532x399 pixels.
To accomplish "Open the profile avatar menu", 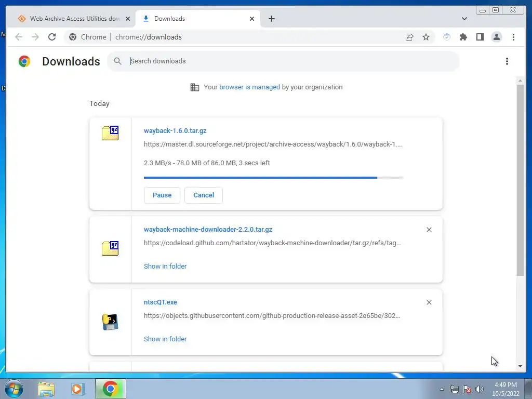I will pos(496,37).
